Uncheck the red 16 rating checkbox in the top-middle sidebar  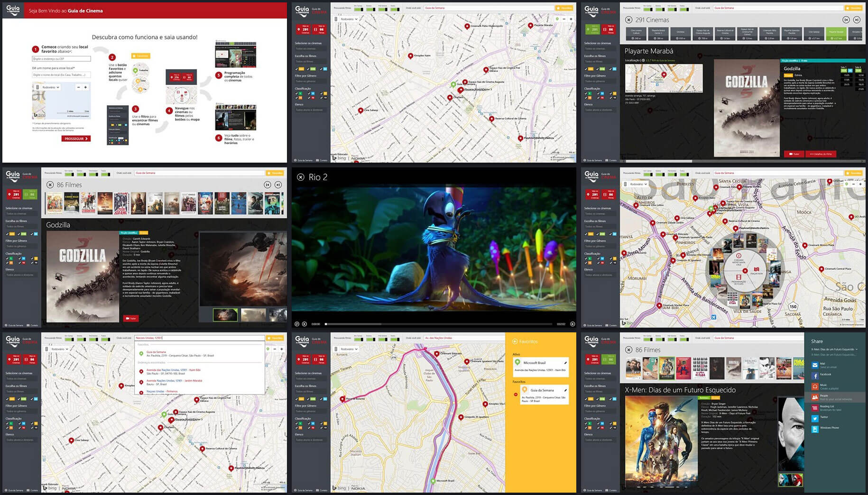[309, 97]
